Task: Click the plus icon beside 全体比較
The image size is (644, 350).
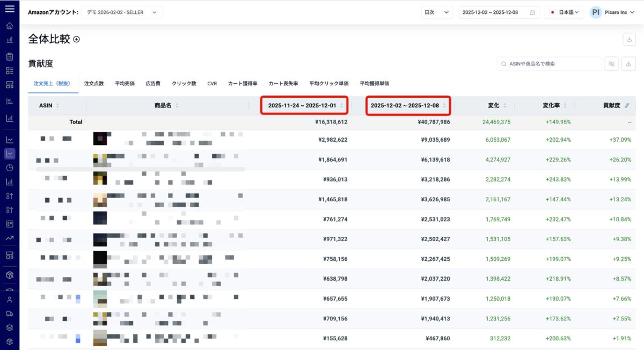Action: click(76, 39)
